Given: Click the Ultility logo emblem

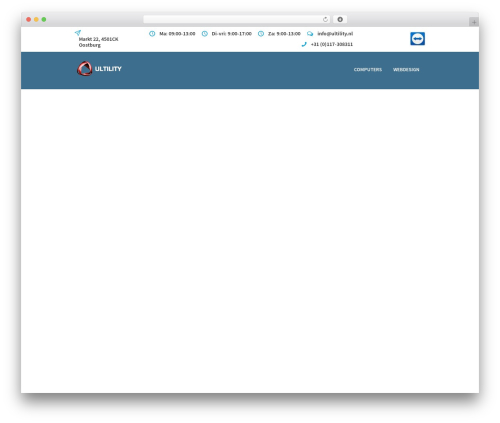Looking at the screenshot, I should point(85,69).
